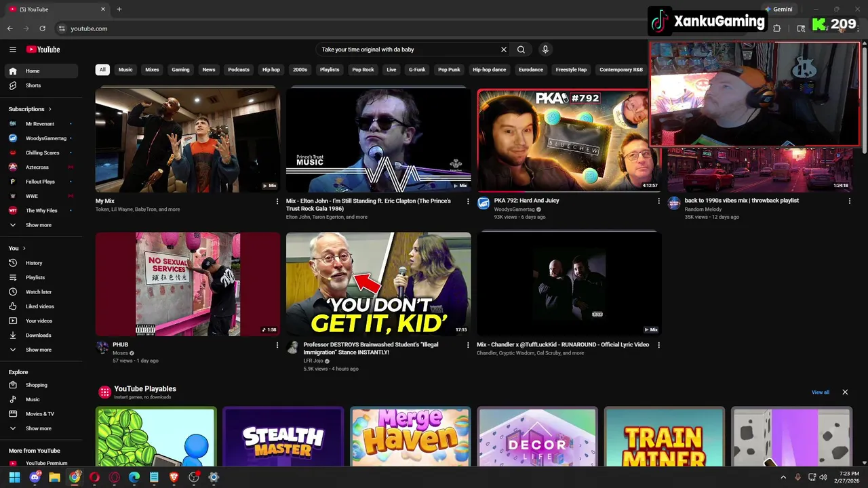Open three-dot menu for PHUB video
The width and height of the screenshot is (868, 488).
[277, 345]
